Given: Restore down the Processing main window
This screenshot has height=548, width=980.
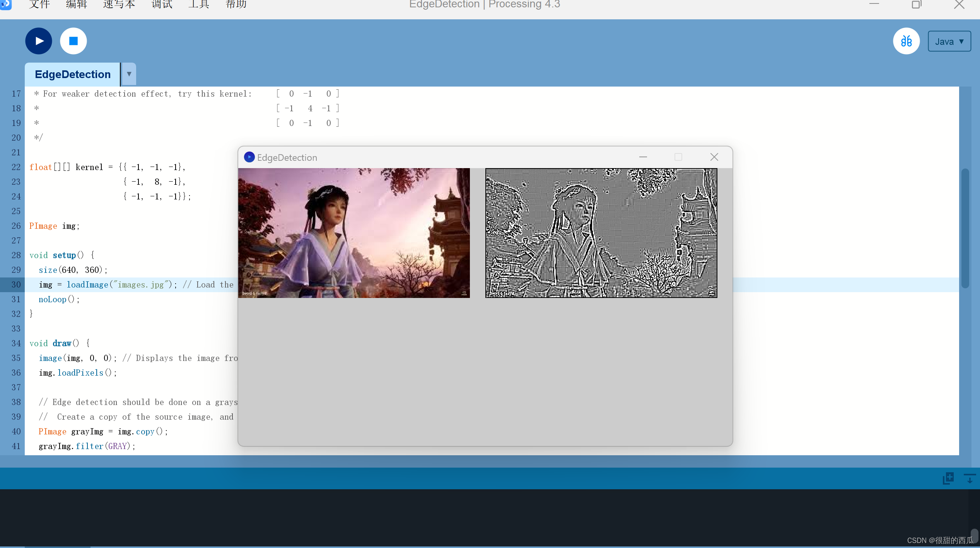Looking at the screenshot, I should click(917, 4).
